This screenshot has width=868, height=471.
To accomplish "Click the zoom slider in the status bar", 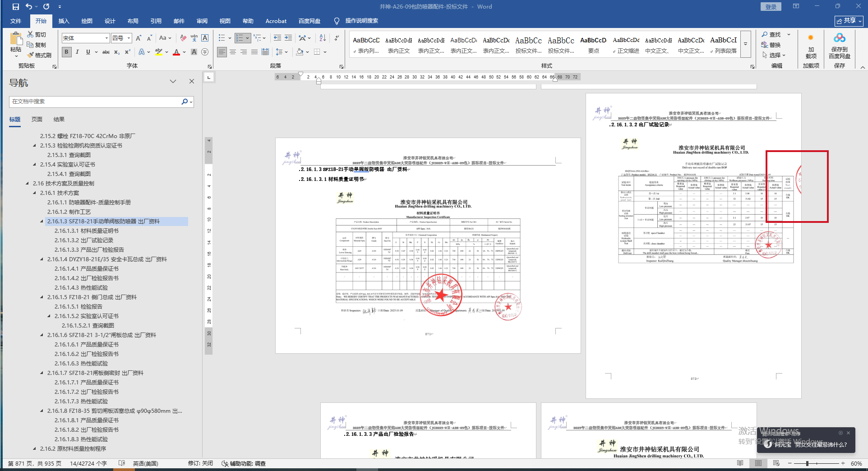I will point(816,463).
